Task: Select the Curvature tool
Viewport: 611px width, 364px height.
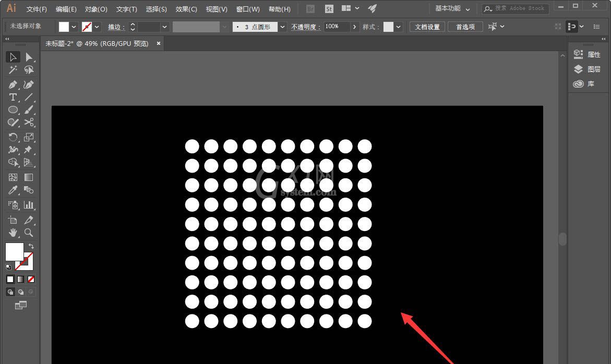Action: pos(29,84)
